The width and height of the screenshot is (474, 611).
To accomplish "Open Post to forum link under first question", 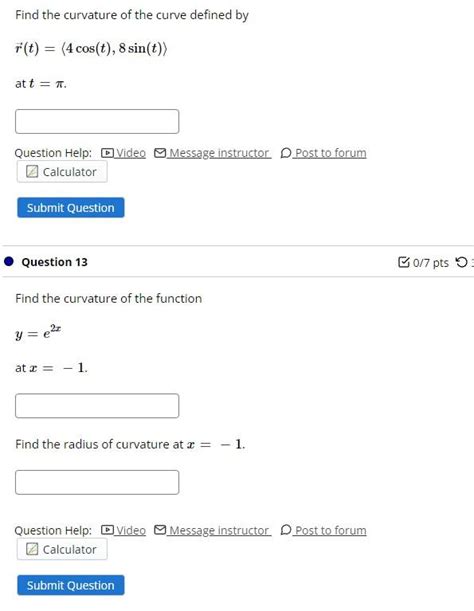I will 331,153.
